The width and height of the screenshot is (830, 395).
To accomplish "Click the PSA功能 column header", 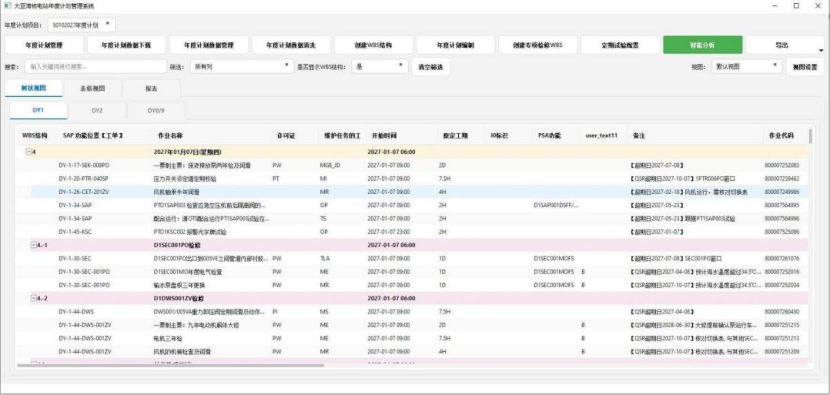I will click(x=550, y=136).
